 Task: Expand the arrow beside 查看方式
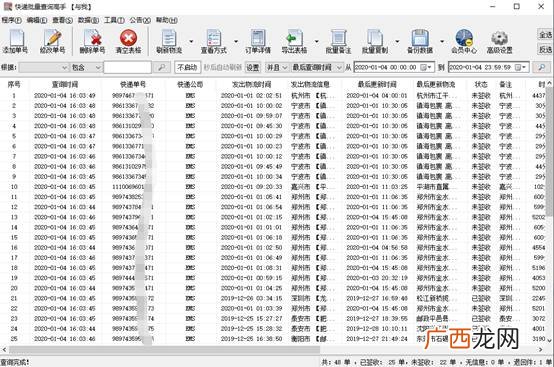click(x=236, y=41)
